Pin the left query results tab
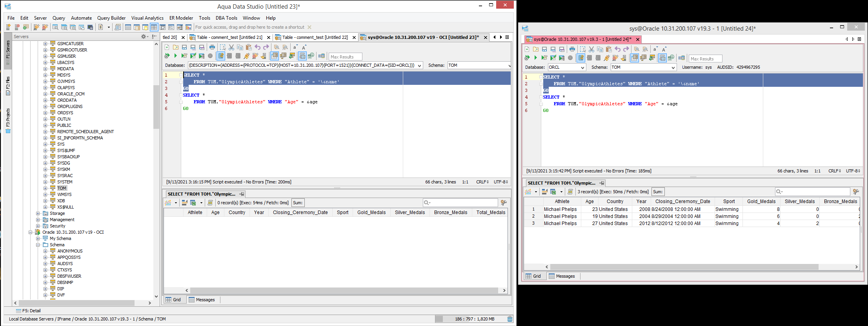This screenshot has width=868, height=326. [x=242, y=194]
